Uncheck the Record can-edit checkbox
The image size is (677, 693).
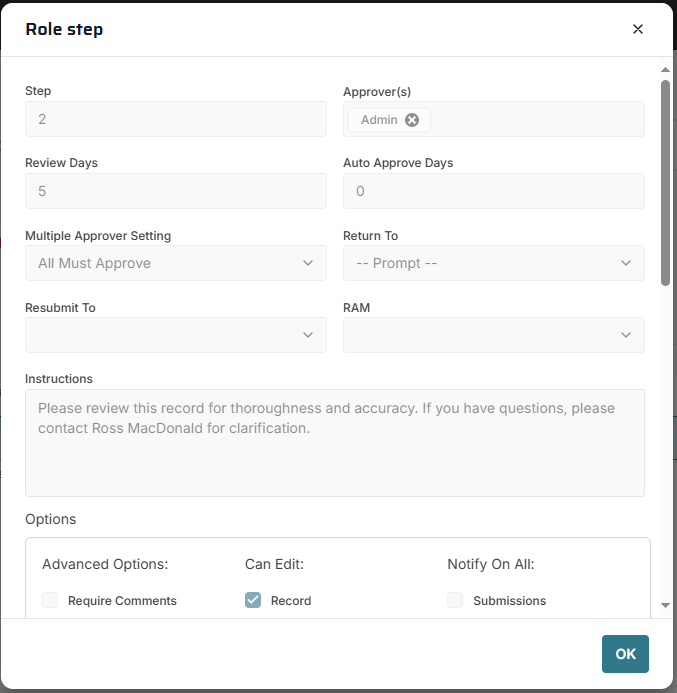coord(253,600)
